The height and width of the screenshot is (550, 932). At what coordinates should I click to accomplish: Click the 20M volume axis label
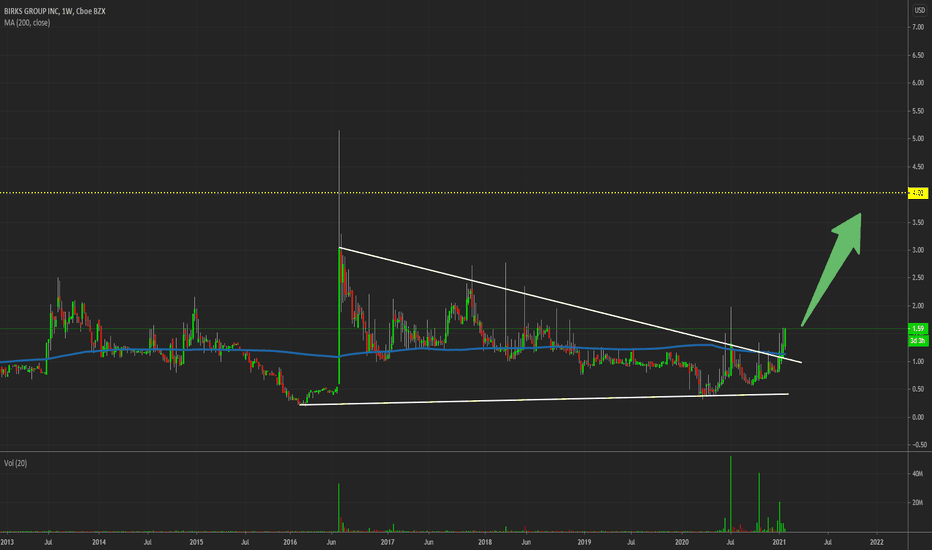pos(918,502)
